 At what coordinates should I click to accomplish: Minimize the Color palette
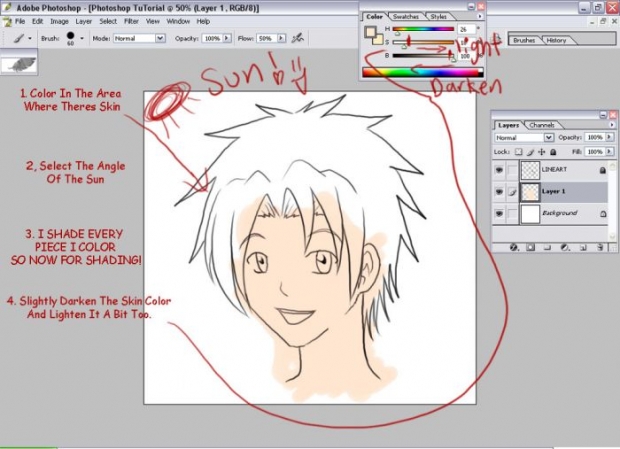click(x=471, y=6)
